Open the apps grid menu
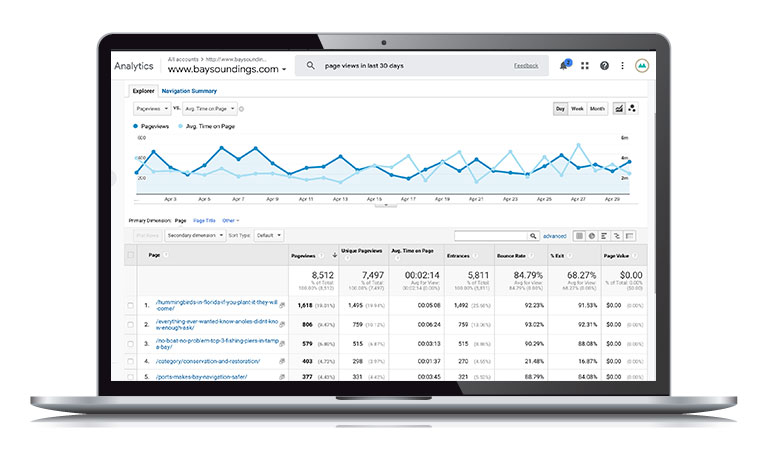The height and width of the screenshot is (466, 770). (585, 66)
